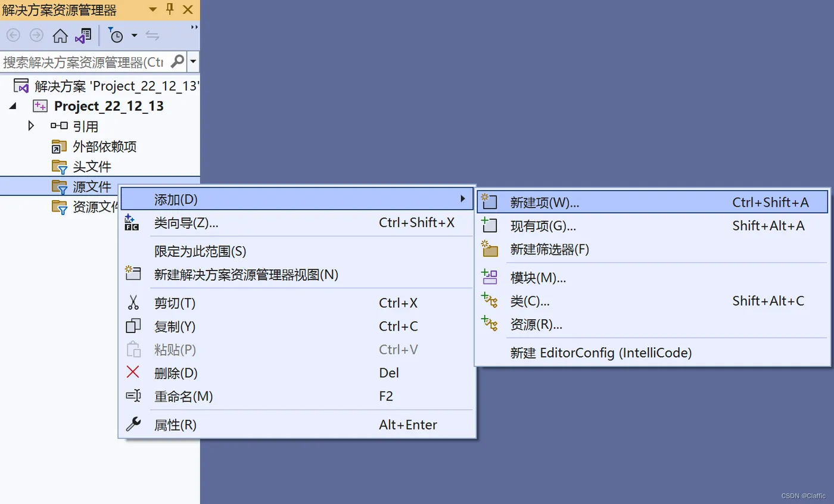
Task: Click the class wizard icon
Action: (x=132, y=222)
